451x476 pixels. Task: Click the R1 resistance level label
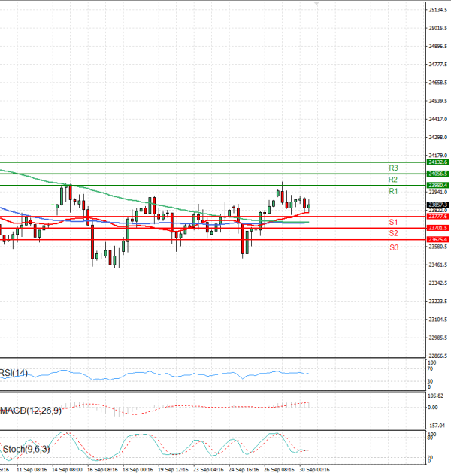(393, 192)
